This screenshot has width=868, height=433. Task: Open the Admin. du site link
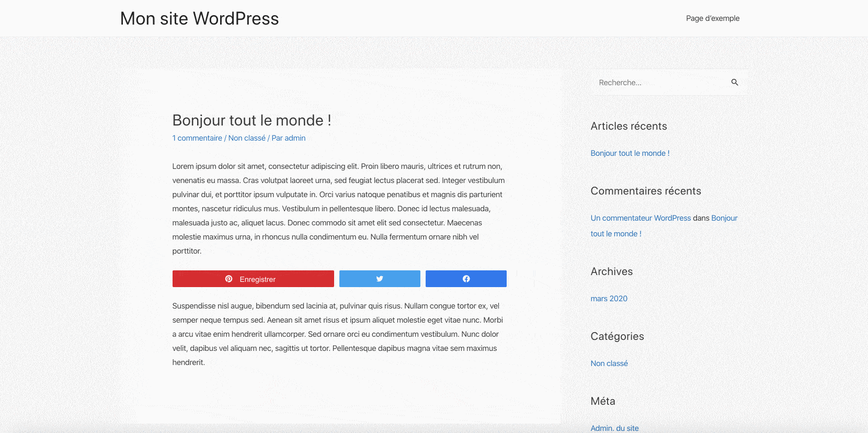(x=614, y=428)
